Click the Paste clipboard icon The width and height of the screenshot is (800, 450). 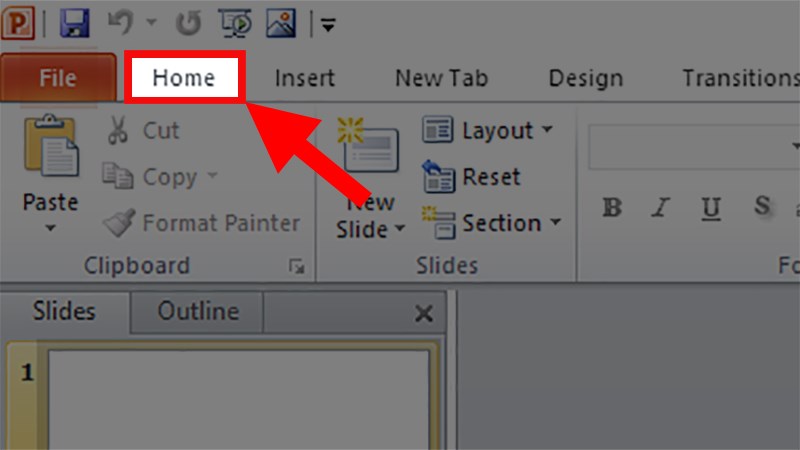[50, 148]
